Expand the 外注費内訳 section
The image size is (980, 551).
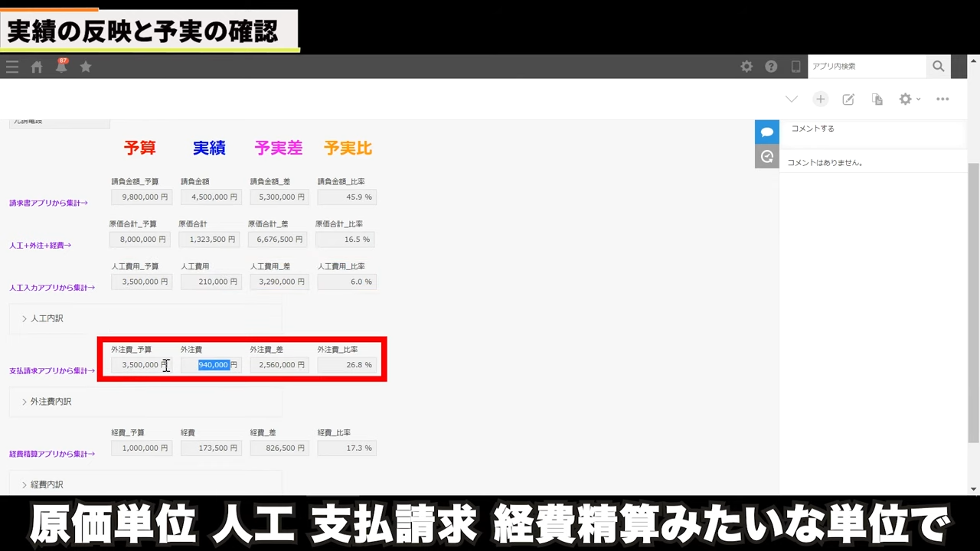[50, 402]
